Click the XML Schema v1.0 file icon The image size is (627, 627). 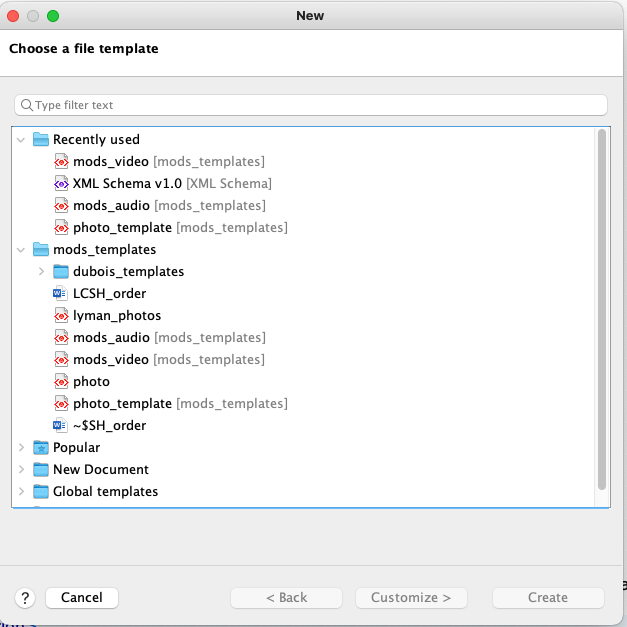point(61,184)
